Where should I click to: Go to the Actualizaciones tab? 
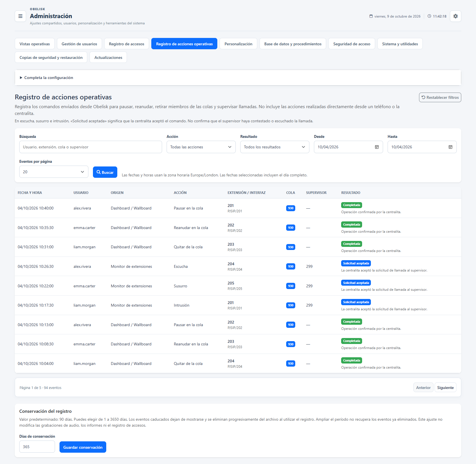click(x=108, y=57)
